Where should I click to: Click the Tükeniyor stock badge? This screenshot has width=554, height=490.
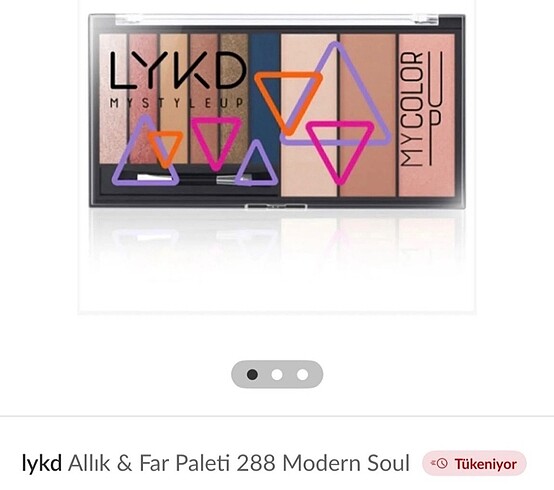pos(475,463)
